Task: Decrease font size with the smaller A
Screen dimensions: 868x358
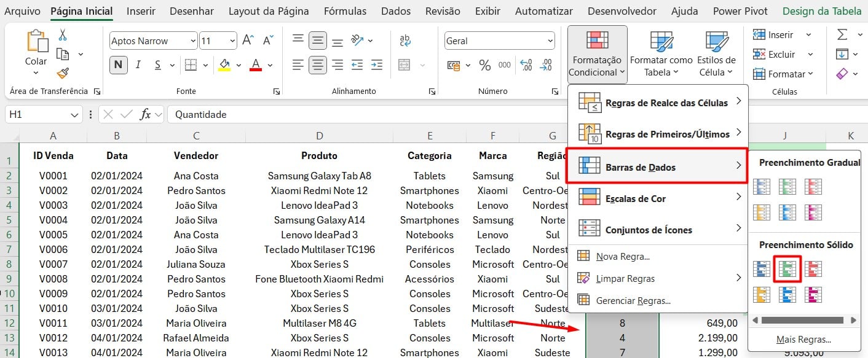Action: pos(268,41)
